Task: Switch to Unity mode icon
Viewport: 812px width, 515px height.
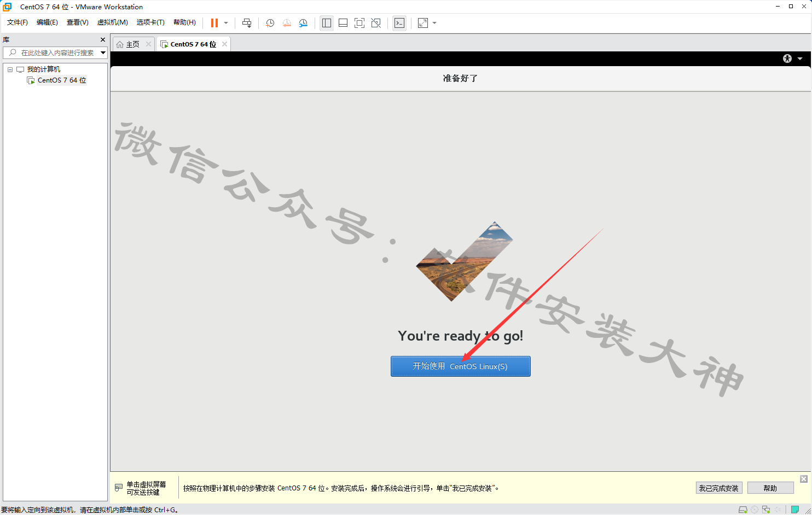Action: [376, 23]
